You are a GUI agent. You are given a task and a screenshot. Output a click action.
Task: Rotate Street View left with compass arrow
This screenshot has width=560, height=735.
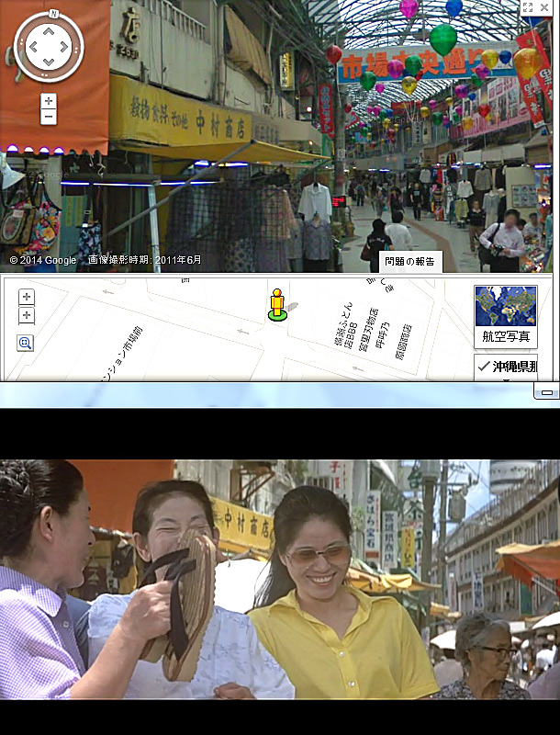click(33, 47)
